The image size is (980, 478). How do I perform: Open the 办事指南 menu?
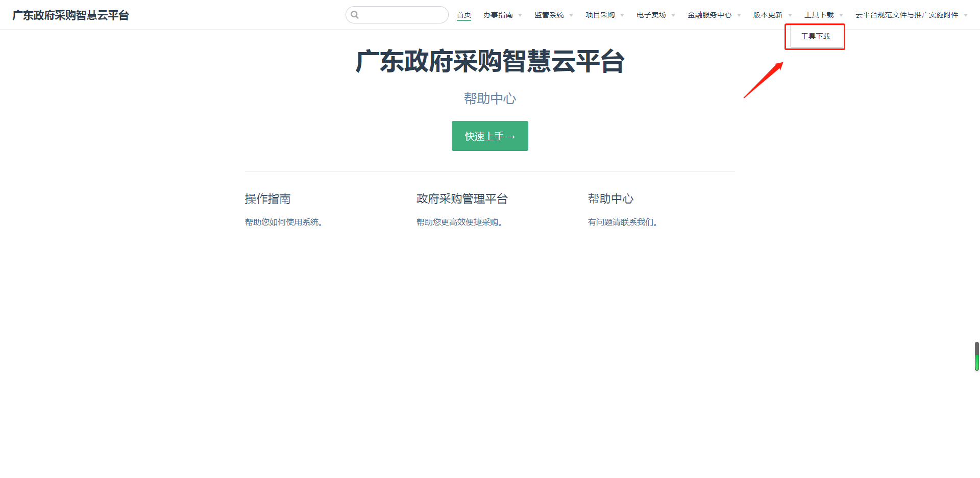coord(498,15)
